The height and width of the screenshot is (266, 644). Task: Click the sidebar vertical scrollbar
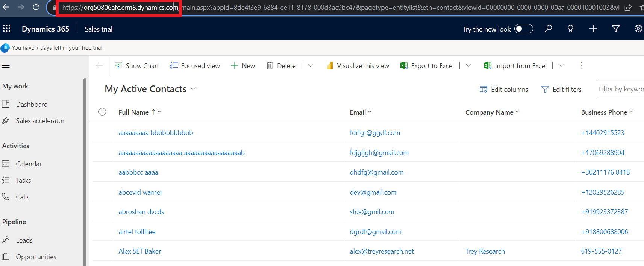85,171
